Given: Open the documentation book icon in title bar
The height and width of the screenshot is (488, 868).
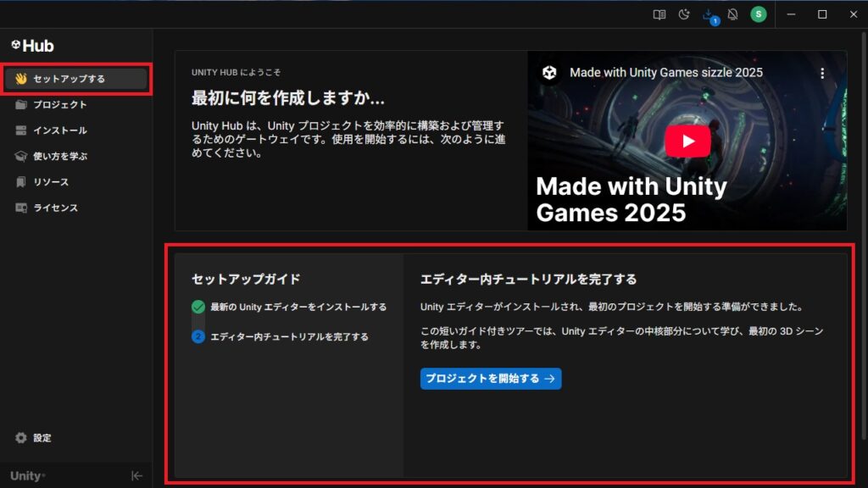Looking at the screenshot, I should (x=659, y=15).
